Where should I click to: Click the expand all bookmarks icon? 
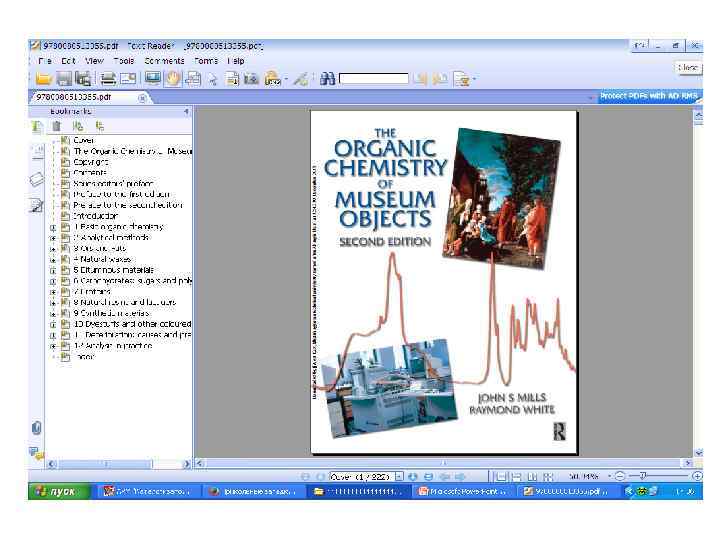click(78, 126)
